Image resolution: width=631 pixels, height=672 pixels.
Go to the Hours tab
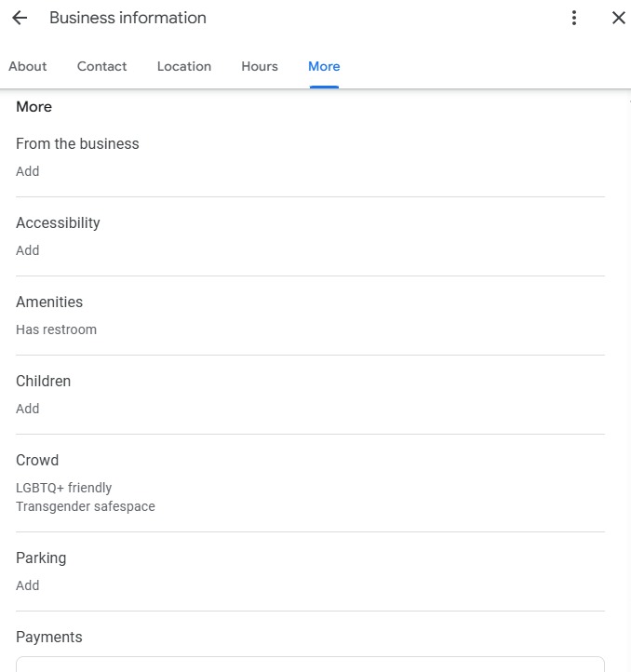(260, 66)
